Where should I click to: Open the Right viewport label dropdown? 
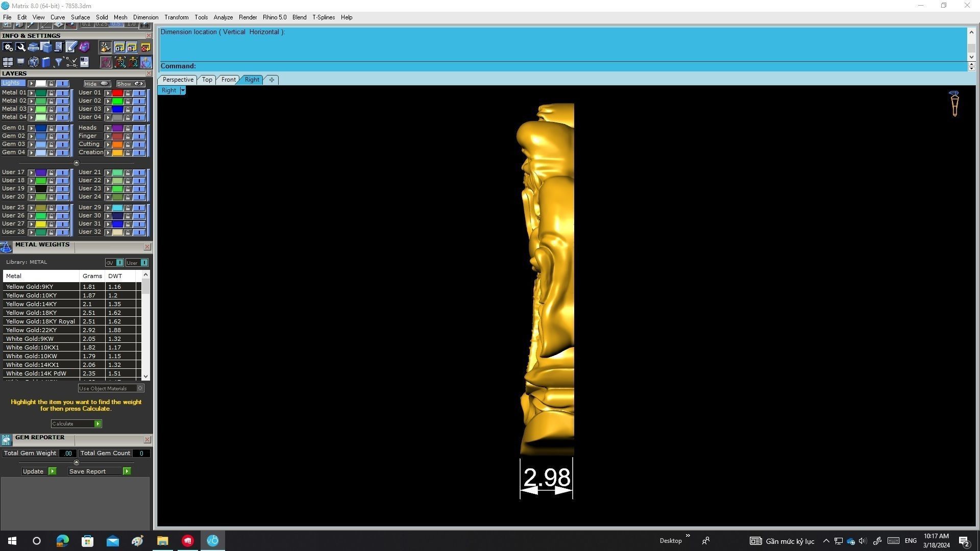183,90
